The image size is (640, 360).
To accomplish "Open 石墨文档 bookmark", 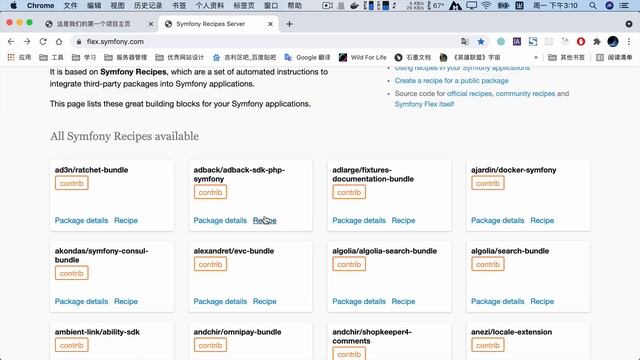I will click(x=413, y=57).
